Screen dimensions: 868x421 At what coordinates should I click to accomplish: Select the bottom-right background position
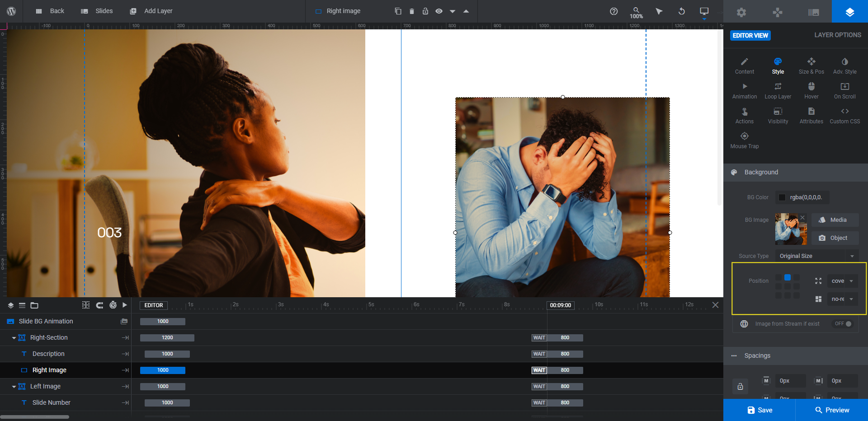(x=797, y=295)
